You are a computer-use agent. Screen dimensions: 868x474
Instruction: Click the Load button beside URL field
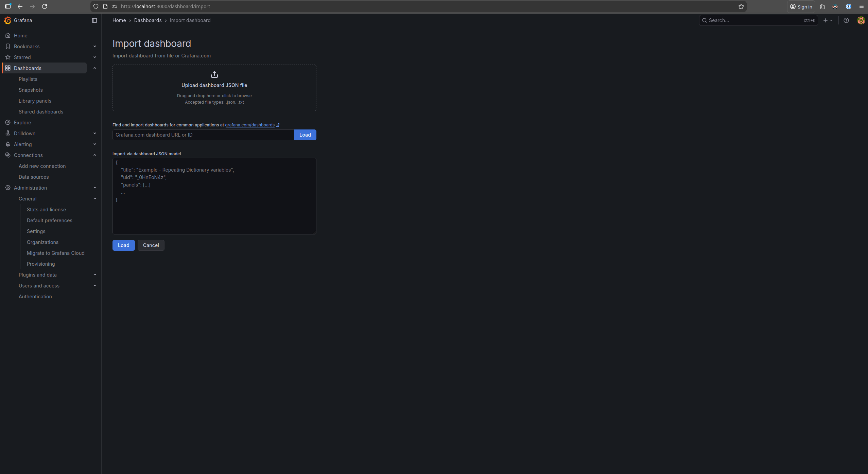305,135
